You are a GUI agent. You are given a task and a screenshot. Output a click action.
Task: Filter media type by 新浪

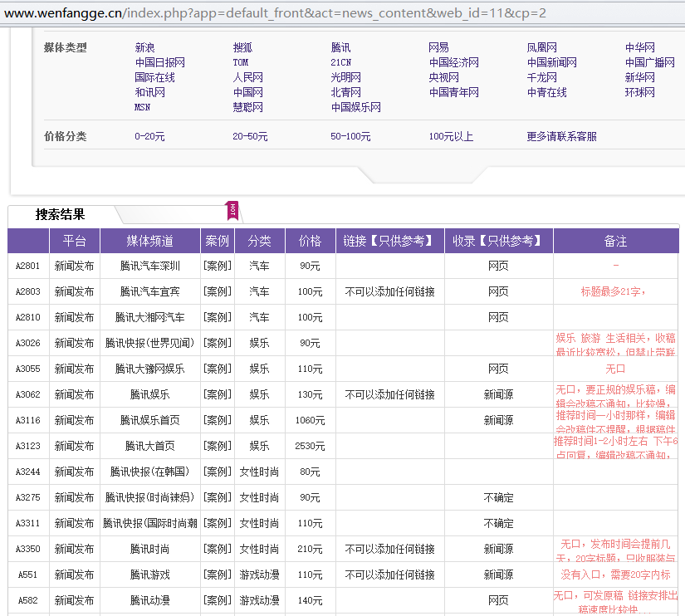coord(144,48)
